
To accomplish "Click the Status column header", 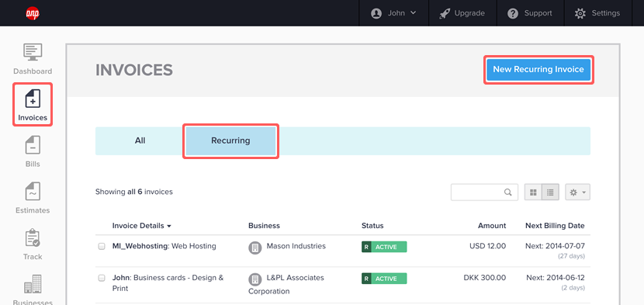I will pos(372,226).
